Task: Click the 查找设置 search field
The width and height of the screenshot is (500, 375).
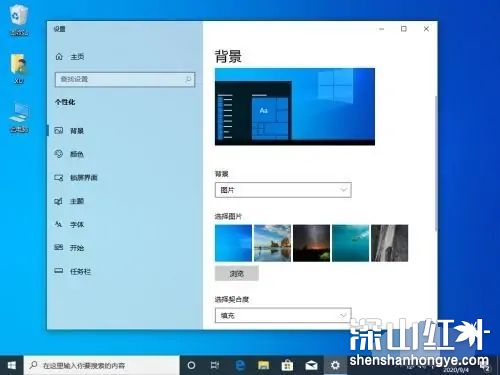Action: pos(125,79)
